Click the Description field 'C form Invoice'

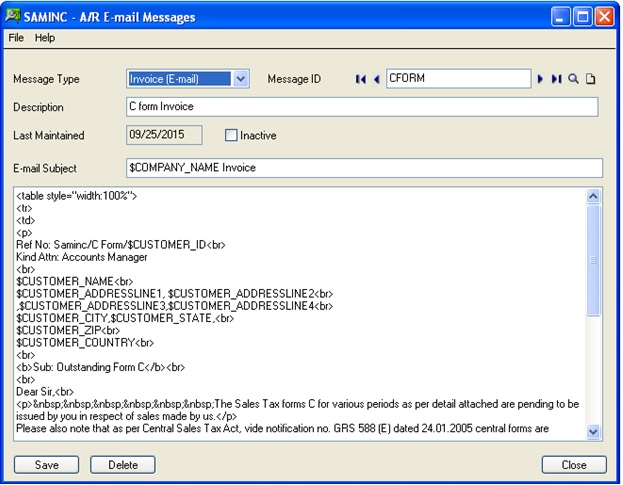pyautogui.click(x=362, y=107)
